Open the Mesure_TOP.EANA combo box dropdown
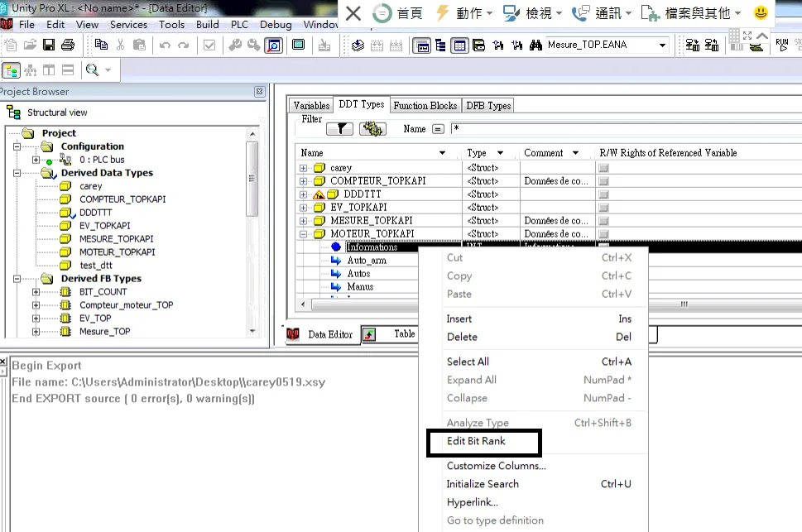Viewport: 802px width, 532px height. click(x=662, y=45)
